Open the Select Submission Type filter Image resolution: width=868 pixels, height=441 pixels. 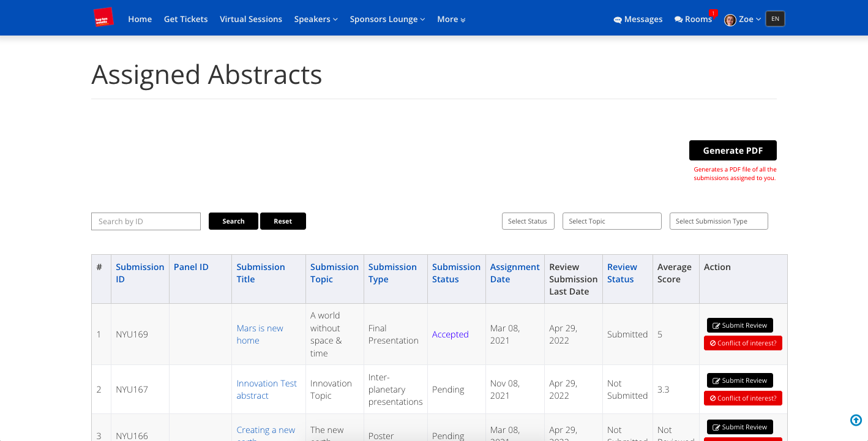(x=719, y=221)
